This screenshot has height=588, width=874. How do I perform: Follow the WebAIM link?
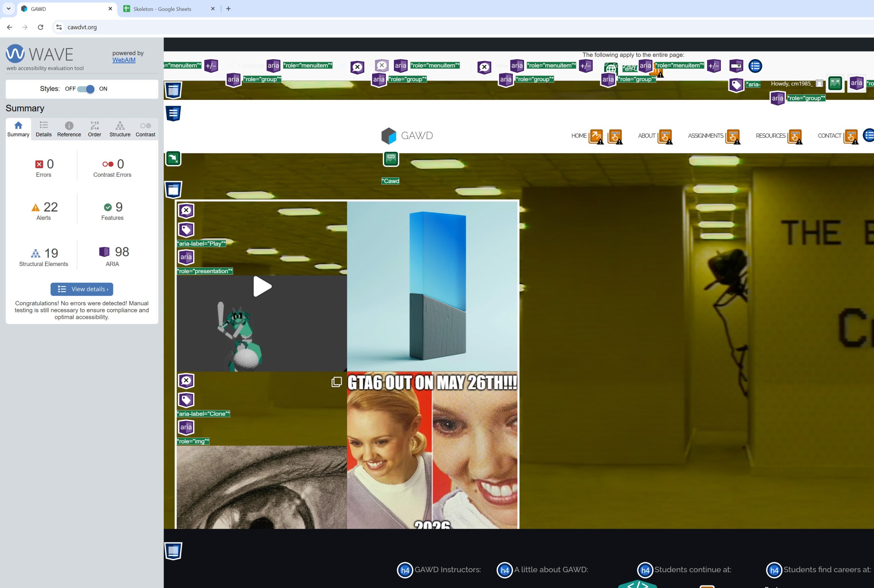[124, 60]
